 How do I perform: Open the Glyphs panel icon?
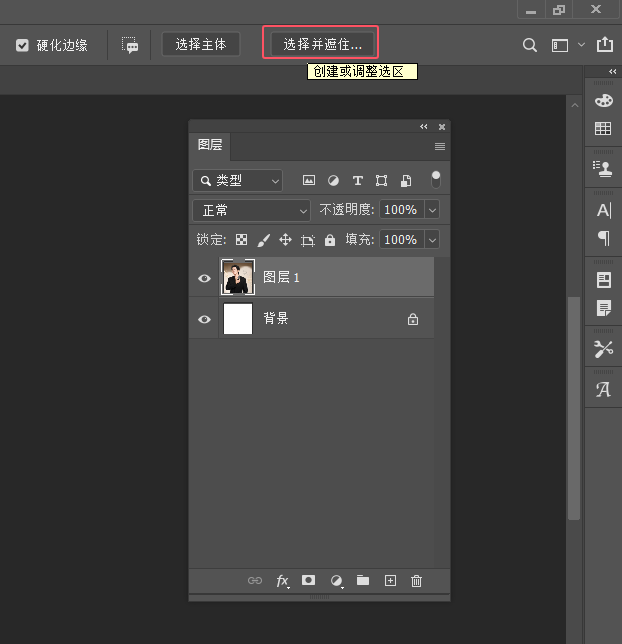pos(603,389)
